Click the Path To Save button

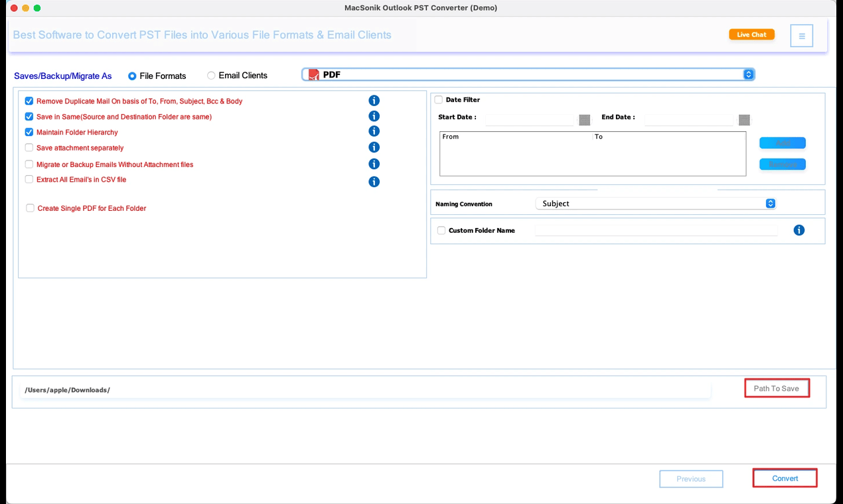(x=777, y=388)
